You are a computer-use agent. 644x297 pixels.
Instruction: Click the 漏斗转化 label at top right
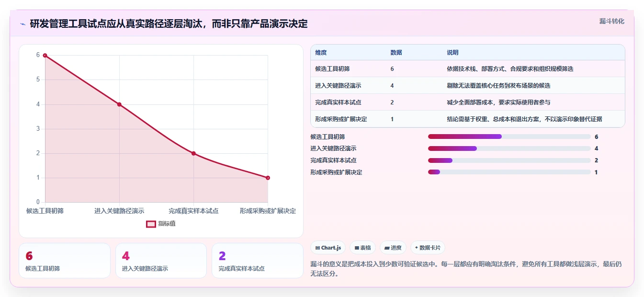click(x=611, y=21)
